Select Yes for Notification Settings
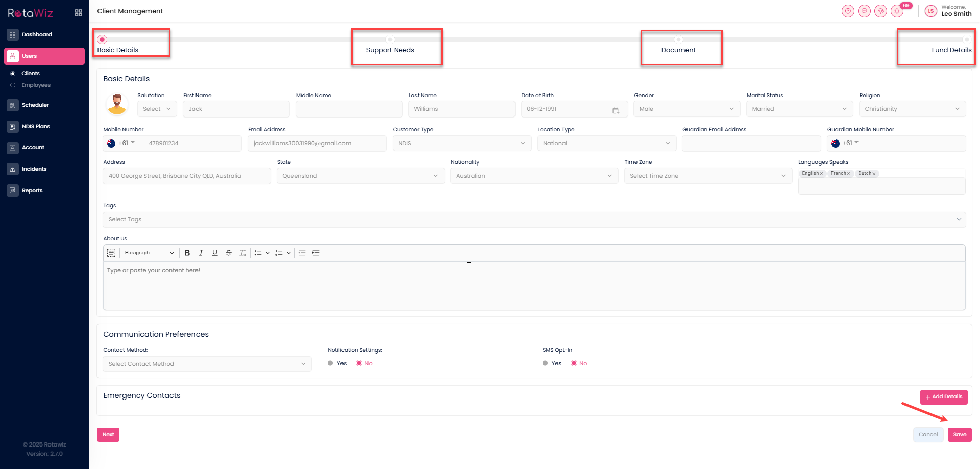This screenshot has width=980, height=469. click(331, 363)
